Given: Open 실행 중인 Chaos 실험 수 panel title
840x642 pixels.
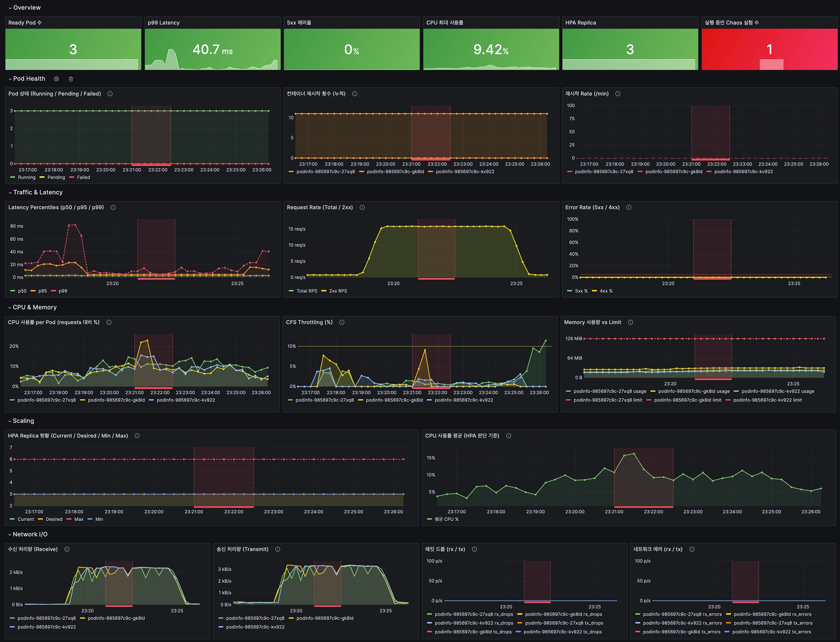Looking at the screenshot, I should click(732, 23).
